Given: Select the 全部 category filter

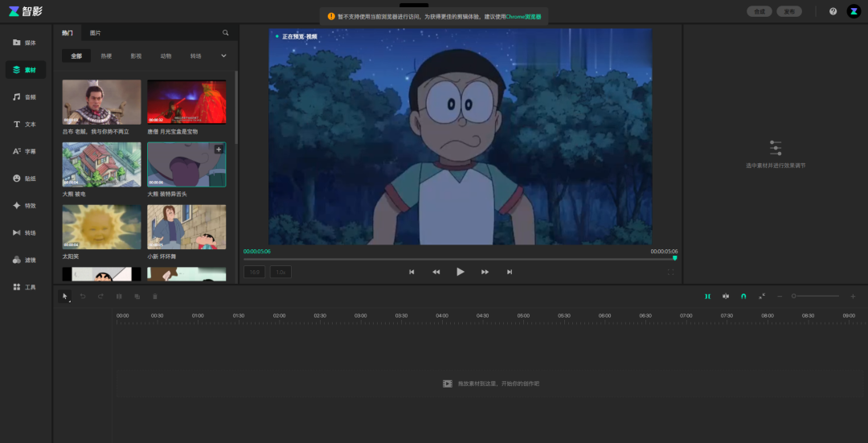Looking at the screenshot, I should [x=76, y=56].
